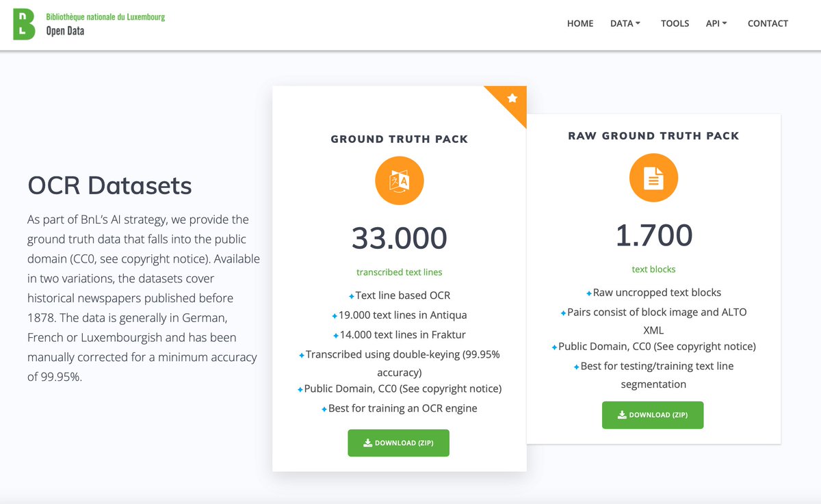Click 'Best for training an OCR engine' bullet
This screenshot has height=504, width=821.
click(400, 408)
